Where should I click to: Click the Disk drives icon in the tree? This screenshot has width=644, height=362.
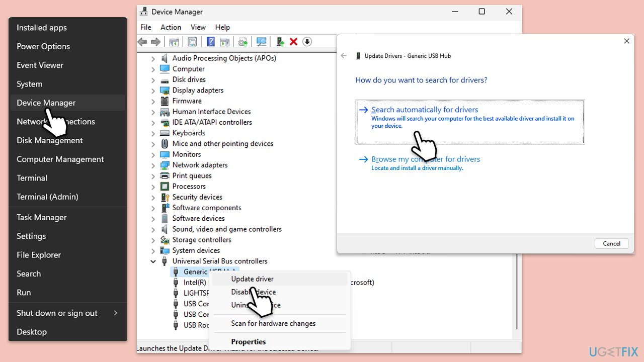[x=165, y=79]
